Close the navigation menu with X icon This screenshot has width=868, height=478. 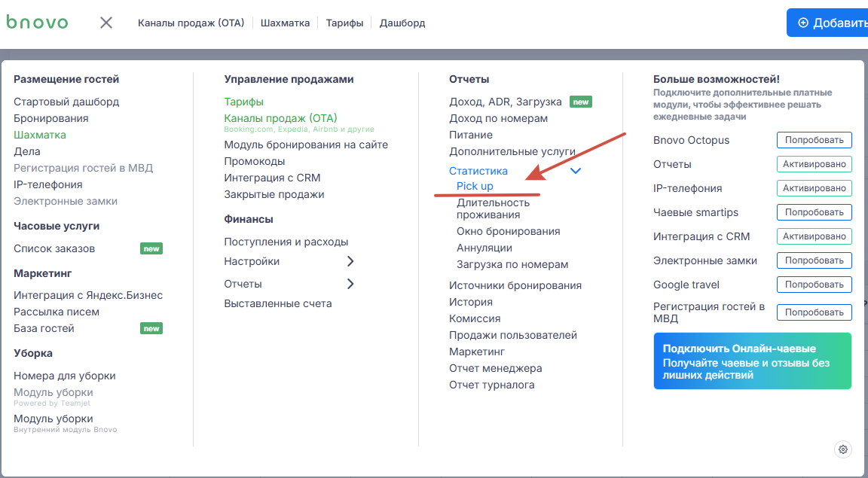coord(106,23)
